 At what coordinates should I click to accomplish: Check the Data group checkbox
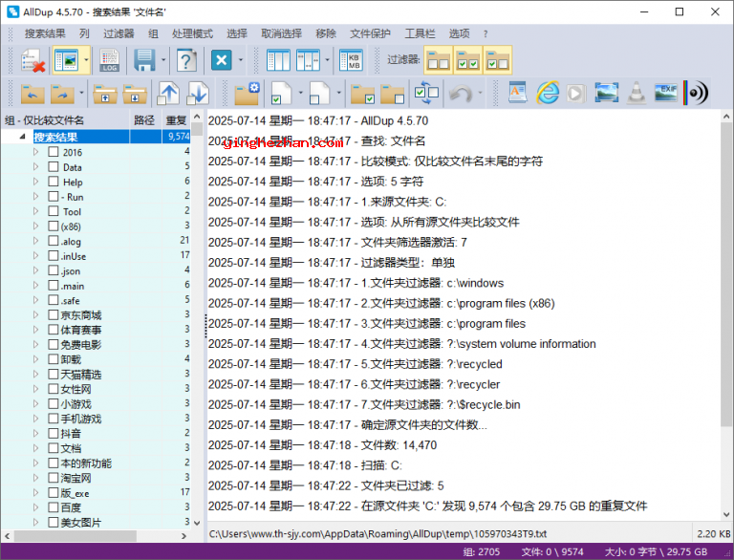click(x=54, y=166)
